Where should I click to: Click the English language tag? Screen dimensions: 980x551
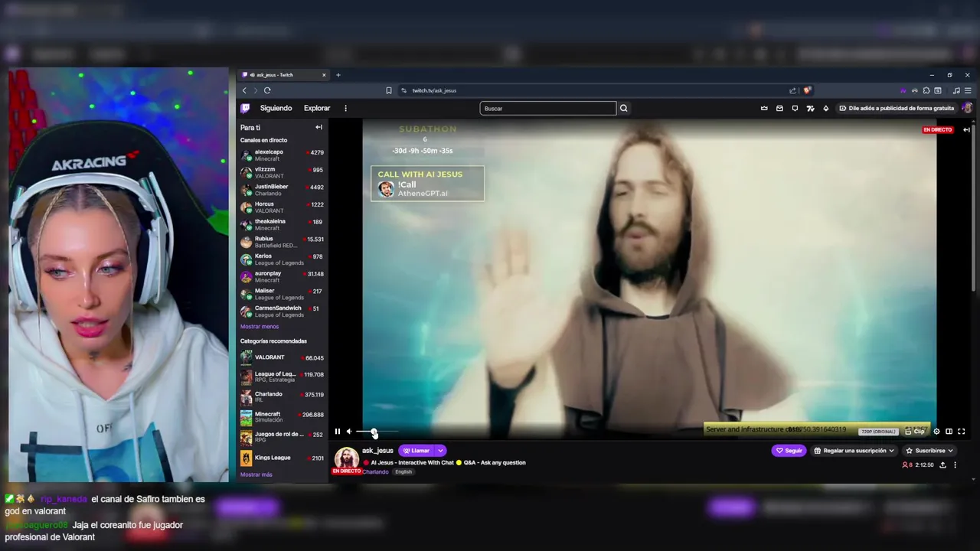(403, 472)
